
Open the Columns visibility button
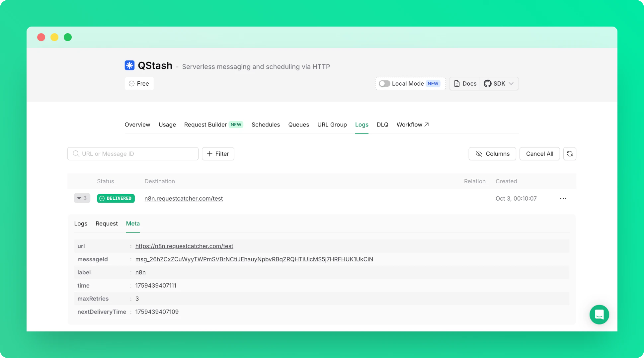coord(492,154)
